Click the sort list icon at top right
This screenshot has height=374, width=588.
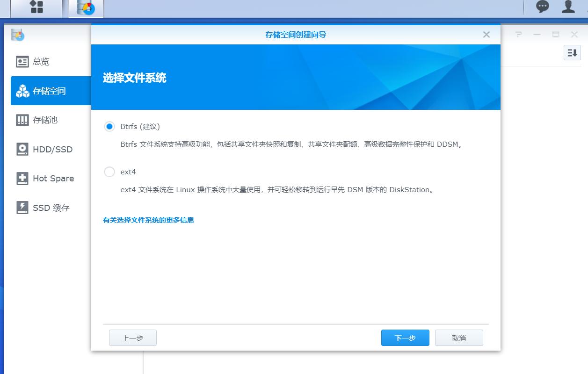(x=571, y=53)
